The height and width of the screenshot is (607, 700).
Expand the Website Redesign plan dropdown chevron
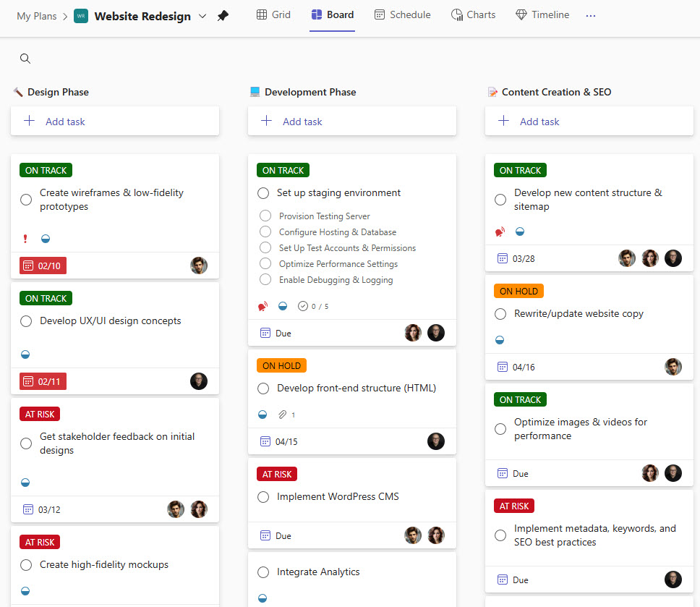[202, 16]
